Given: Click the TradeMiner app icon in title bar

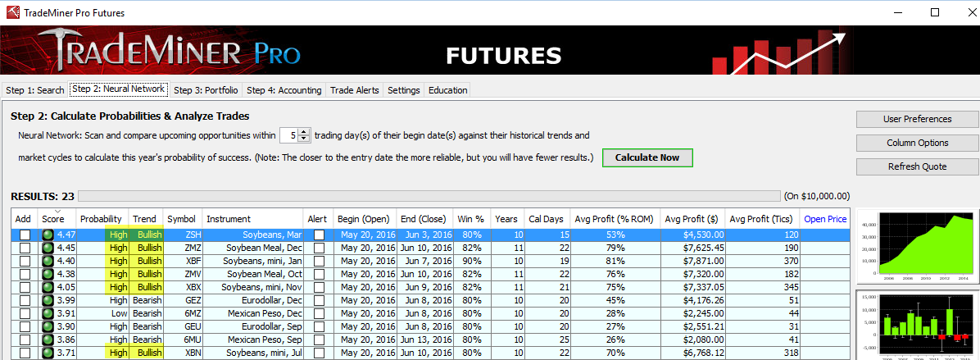Looking at the screenshot, I should (x=11, y=12).
